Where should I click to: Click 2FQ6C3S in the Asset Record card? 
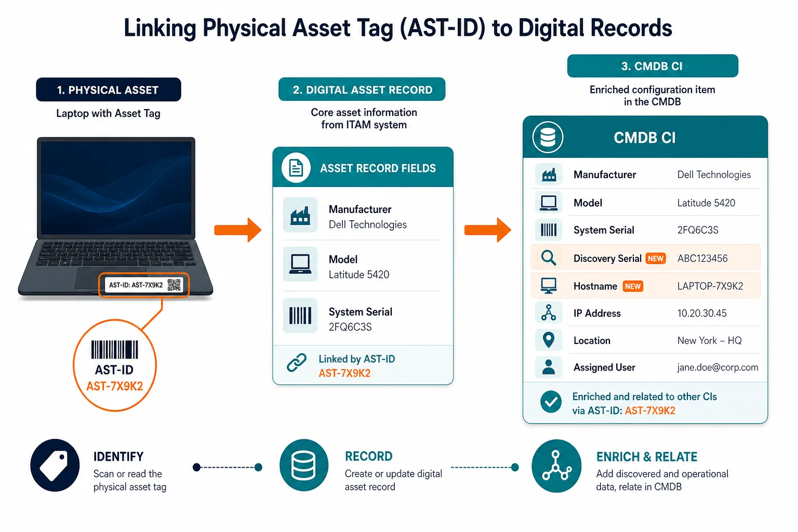(350, 327)
